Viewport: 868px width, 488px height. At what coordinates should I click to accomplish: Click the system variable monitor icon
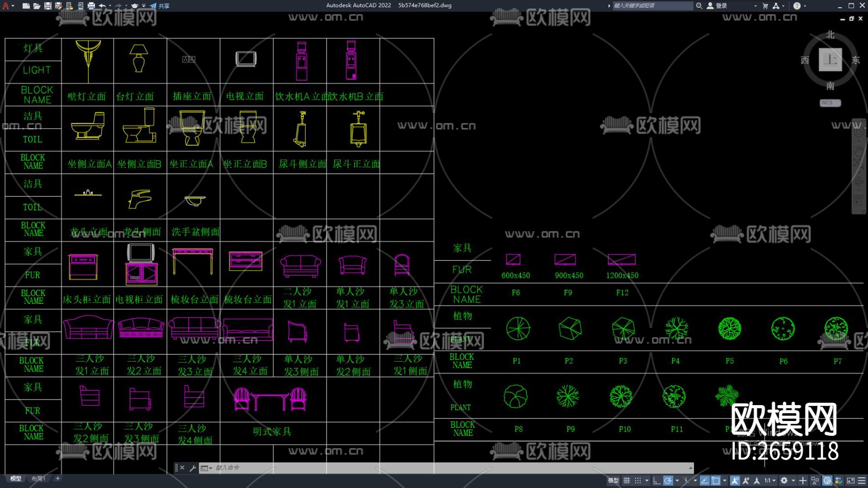coord(839,480)
